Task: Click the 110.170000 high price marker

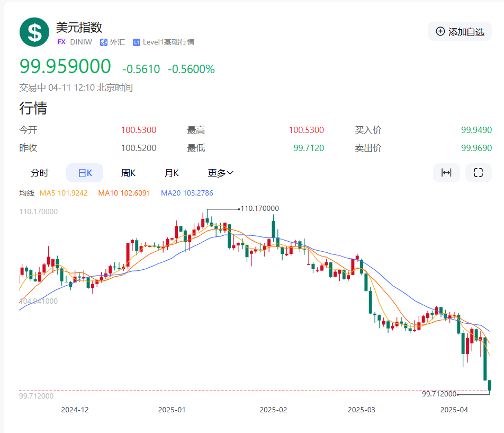Action: (x=259, y=208)
